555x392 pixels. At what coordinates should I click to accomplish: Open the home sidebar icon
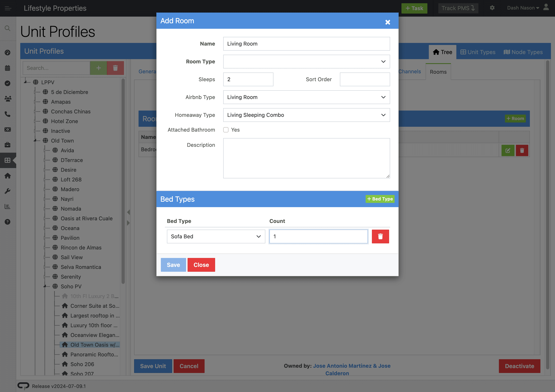(x=8, y=176)
